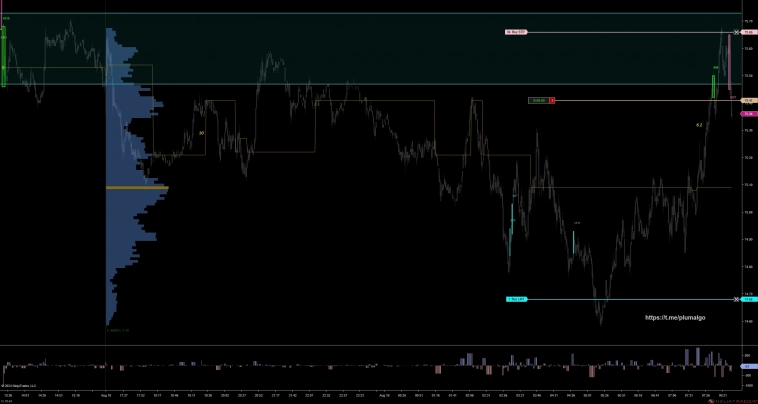Select the pink Buy stop order label

coord(515,33)
